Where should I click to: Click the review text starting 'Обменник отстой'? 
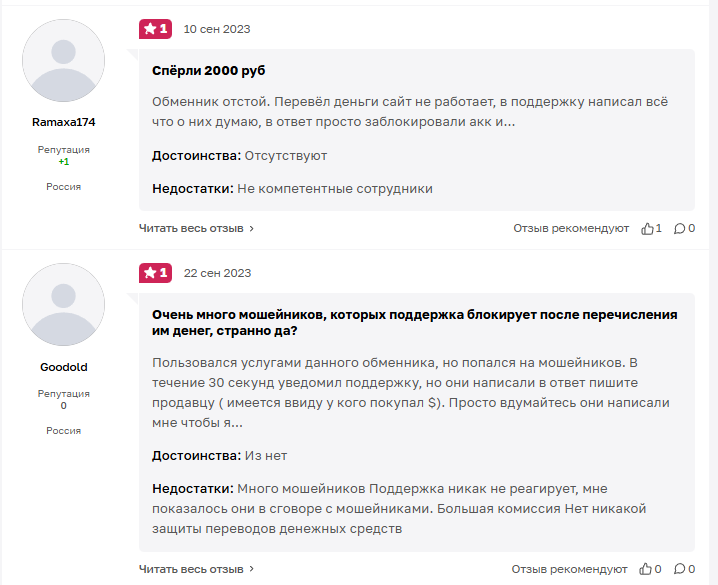(x=409, y=112)
